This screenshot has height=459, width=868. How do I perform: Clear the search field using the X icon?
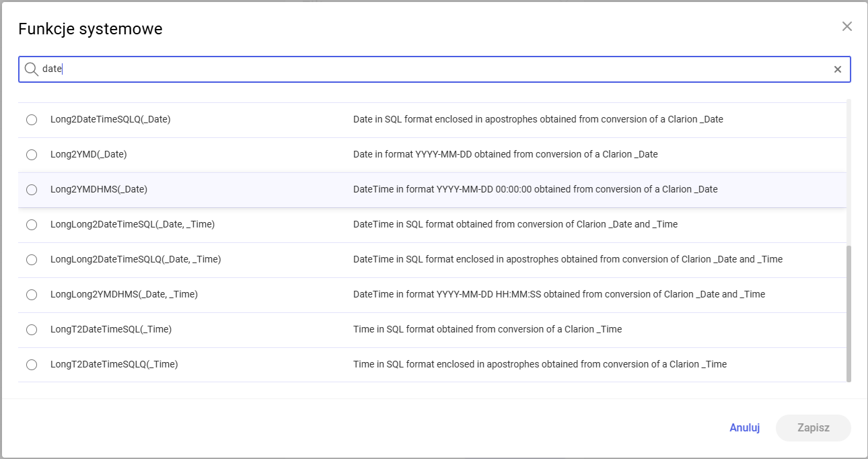point(838,69)
